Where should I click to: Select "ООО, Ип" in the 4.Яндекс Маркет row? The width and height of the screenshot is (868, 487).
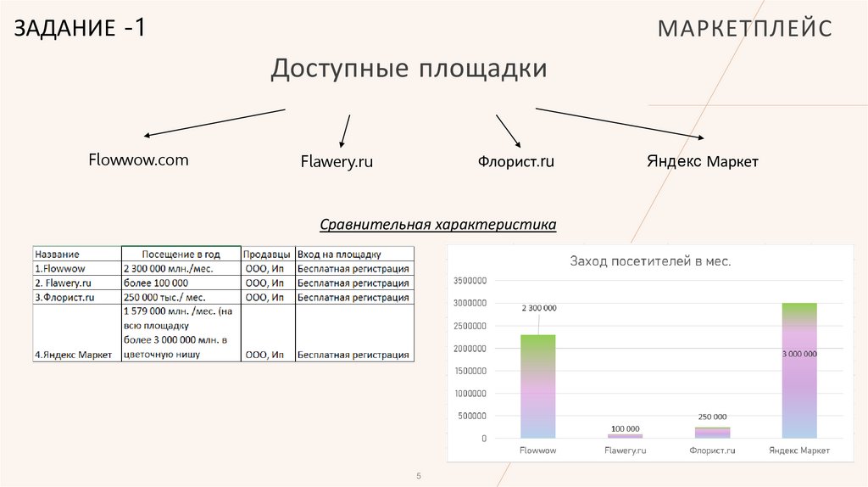click(268, 333)
